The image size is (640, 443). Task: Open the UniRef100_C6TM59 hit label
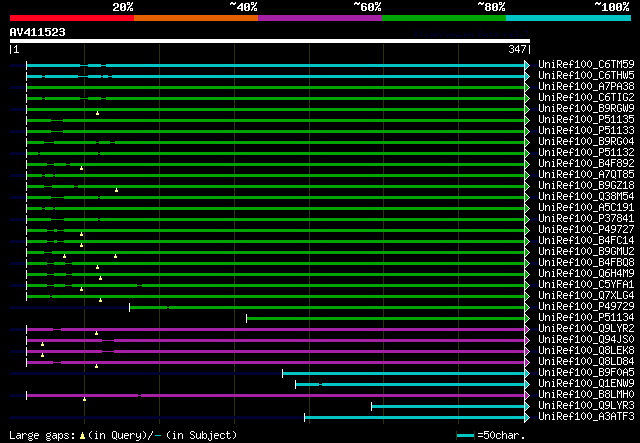coord(586,64)
